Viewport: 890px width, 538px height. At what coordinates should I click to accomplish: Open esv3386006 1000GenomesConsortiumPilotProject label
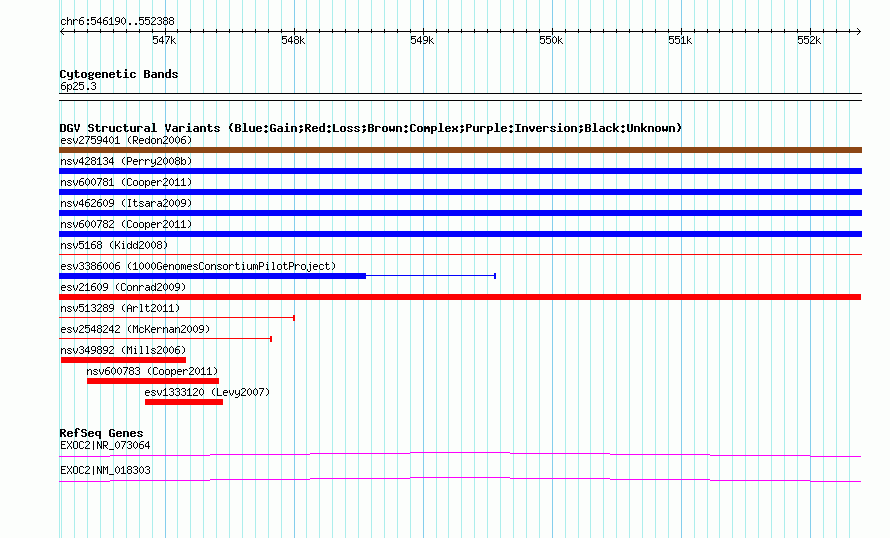point(198,266)
